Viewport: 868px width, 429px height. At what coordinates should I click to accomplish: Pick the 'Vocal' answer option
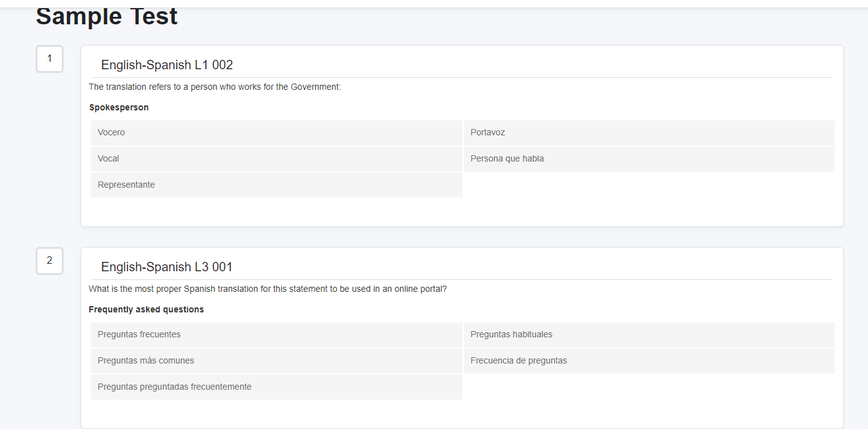pyautogui.click(x=276, y=159)
